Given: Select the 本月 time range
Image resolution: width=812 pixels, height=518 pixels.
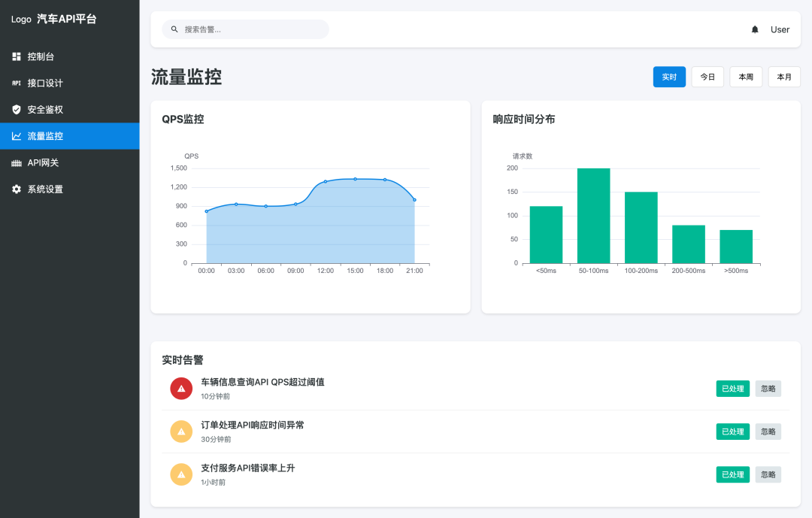Looking at the screenshot, I should click(784, 77).
